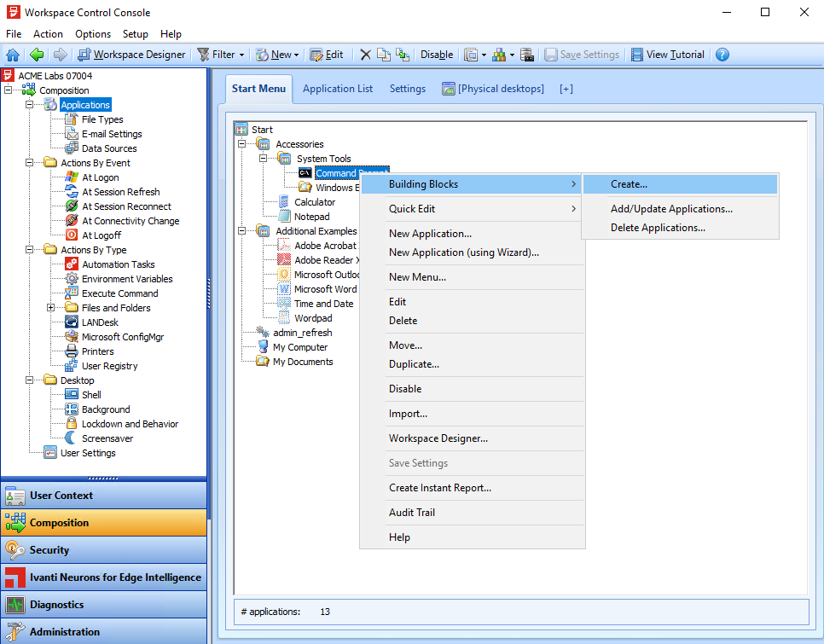This screenshot has height=644, width=824.
Task: Collapse the Composition tree node
Action: click(8, 90)
